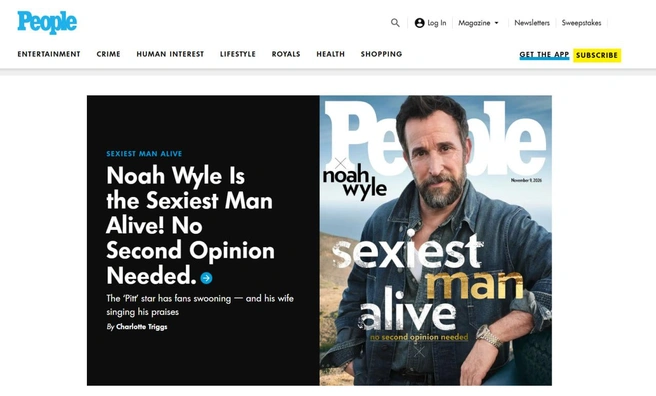Open the Lifestyle section
The image size is (656, 396).
click(x=238, y=54)
